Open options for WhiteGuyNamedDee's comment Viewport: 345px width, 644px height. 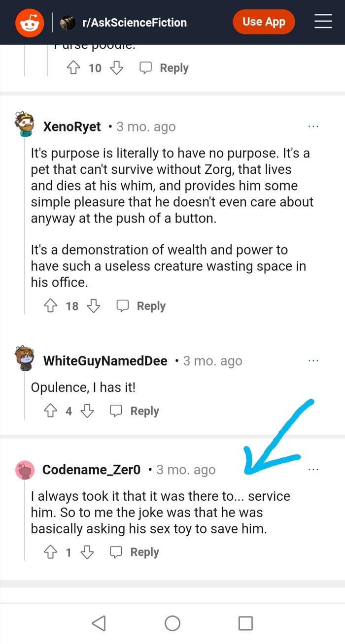313,361
